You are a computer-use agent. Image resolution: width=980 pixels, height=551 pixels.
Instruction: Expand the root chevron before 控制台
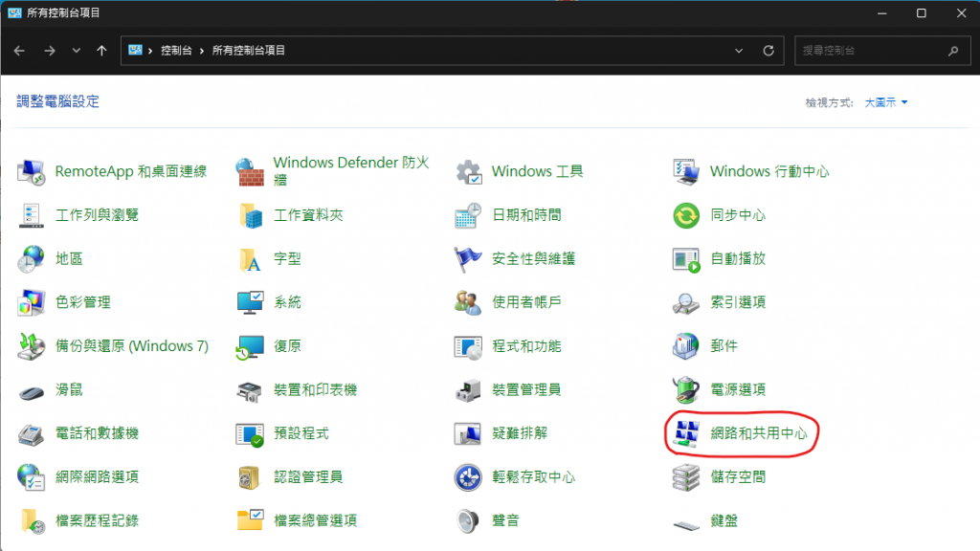(x=150, y=51)
